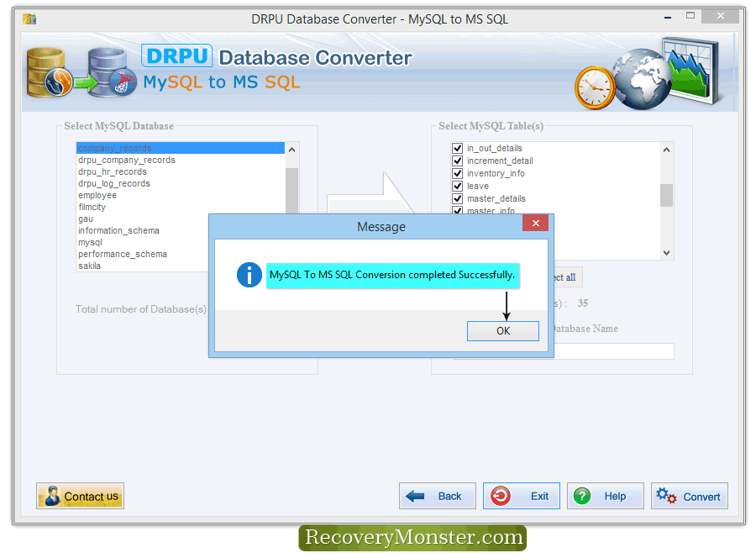The image size is (756, 553).
Task: Click the MySQL database icon in banner
Action: click(50, 72)
